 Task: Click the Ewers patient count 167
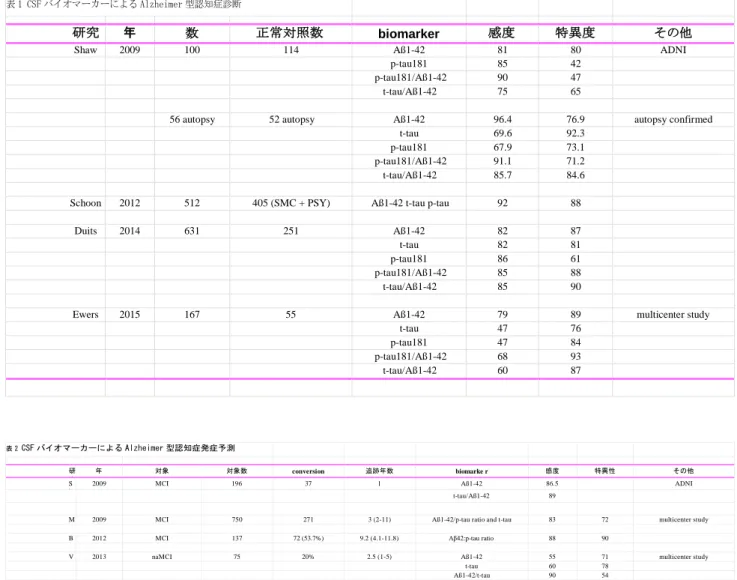click(192, 314)
